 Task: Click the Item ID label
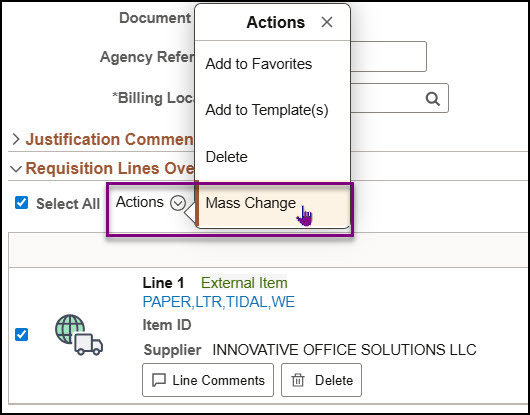pyautogui.click(x=167, y=325)
